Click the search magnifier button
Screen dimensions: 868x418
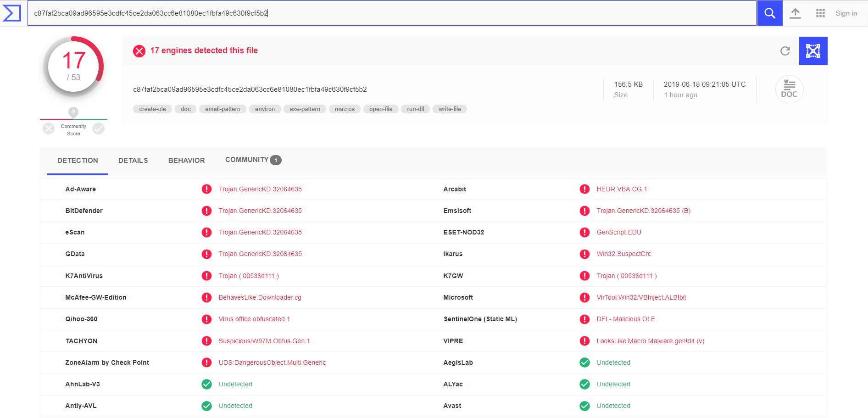[x=770, y=13]
